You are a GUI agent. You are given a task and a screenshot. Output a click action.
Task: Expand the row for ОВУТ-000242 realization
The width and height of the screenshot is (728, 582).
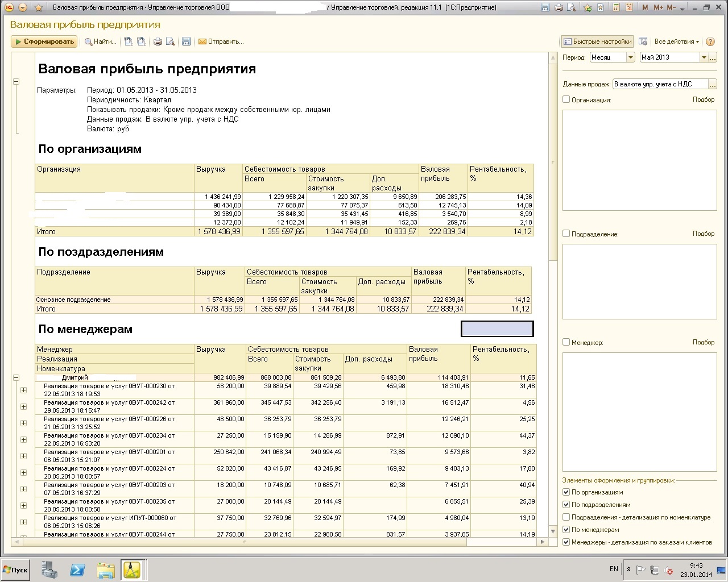pos(23,406)
